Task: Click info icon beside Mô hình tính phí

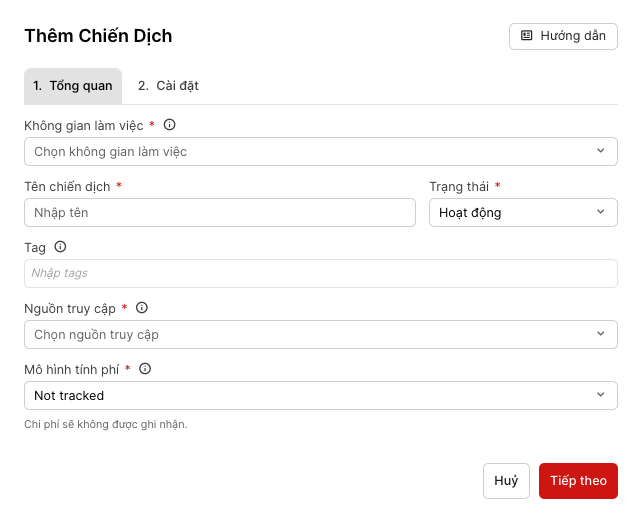Action: tap(145, 369)
